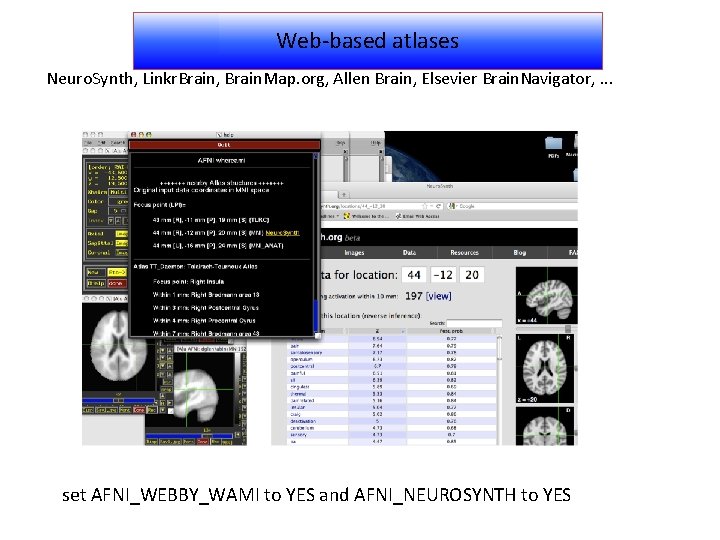Click the yellow Axial Image button in AFNI
Screen dimensions: 720x540
click(x=121, y=234)
